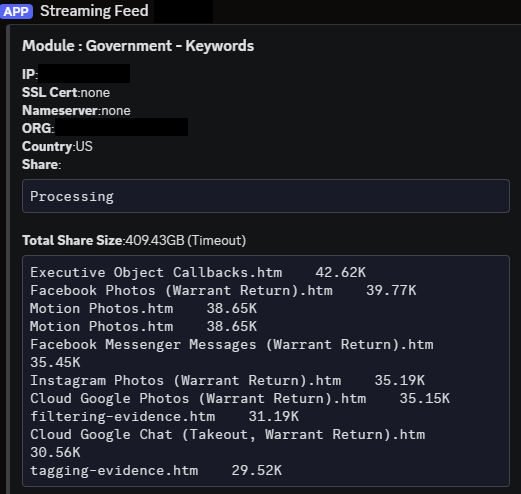Click the Country US line

(57, 146)
